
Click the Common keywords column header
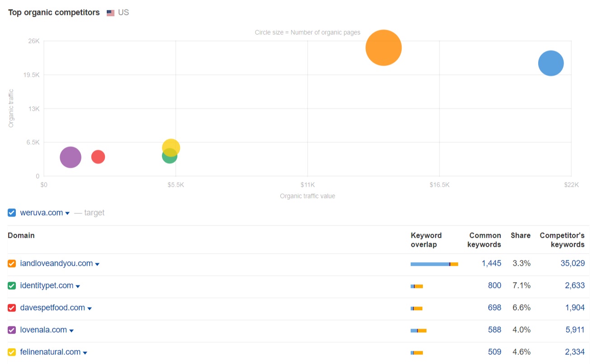tap(485, 240)
